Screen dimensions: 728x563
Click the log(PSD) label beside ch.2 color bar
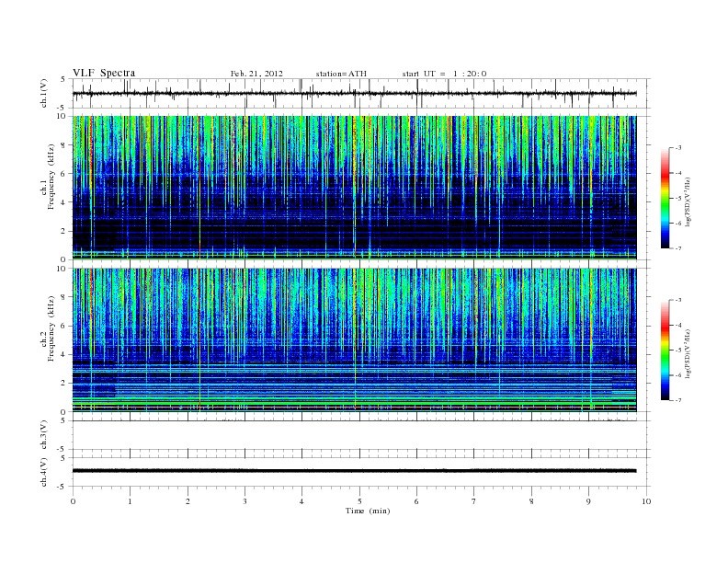688,353
